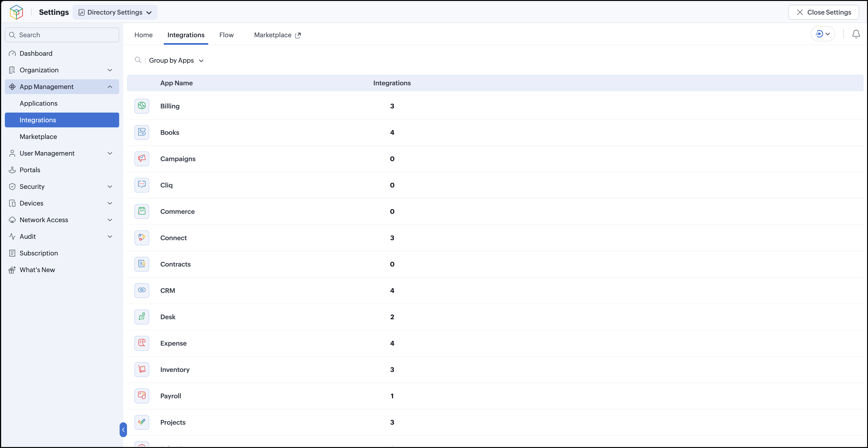Open the Group by Apps dropdown
868x448 pixels.
tap(176, 60)
